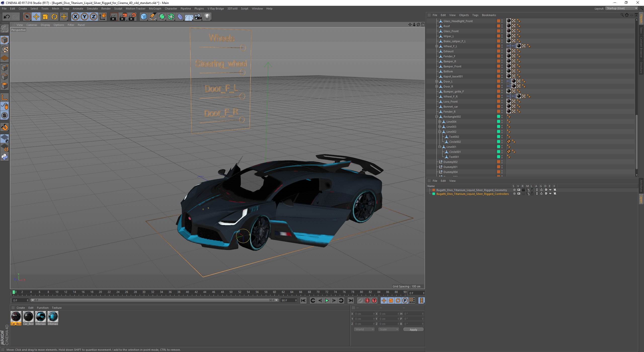The image size is (644, 352).
Task: Toggle the X axis lock
Action: 75,17
